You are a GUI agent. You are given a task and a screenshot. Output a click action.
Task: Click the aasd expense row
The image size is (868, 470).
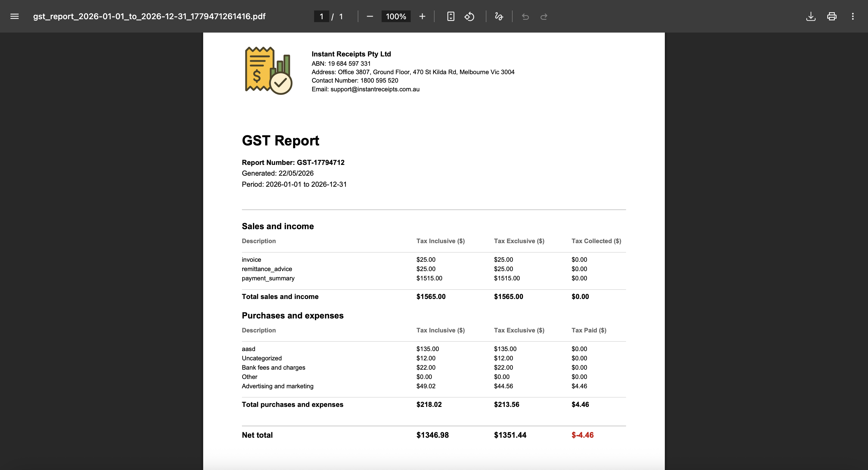click(248, 349)
